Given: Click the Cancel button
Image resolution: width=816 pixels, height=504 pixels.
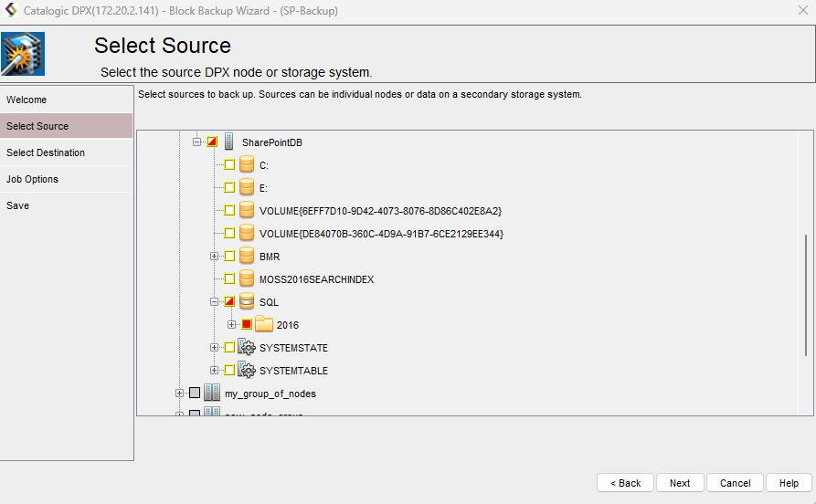Looking at the screenshot, I should (x=735, y=483).
